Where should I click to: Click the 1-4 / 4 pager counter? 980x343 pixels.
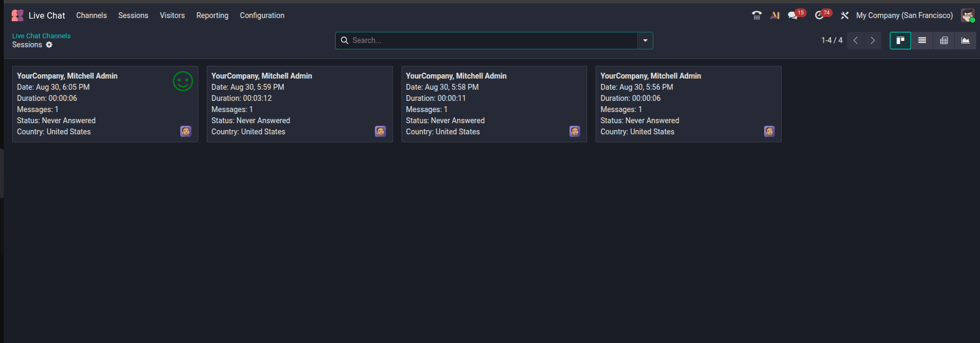pos(832,40)
